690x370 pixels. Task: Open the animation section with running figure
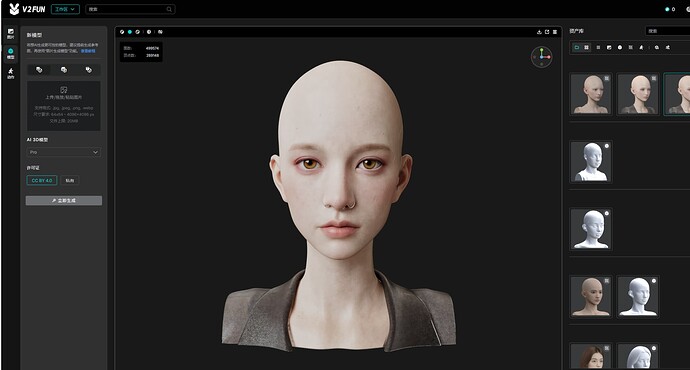click(11, 73)
